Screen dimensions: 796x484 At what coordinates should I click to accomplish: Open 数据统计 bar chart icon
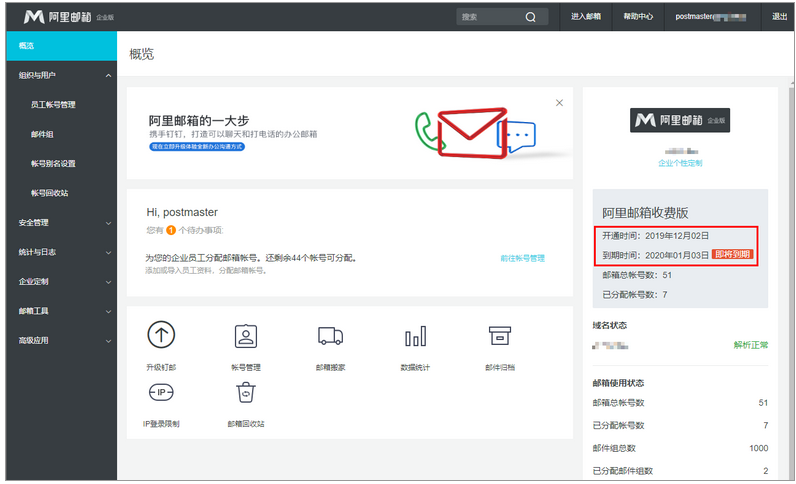(415, 336)
